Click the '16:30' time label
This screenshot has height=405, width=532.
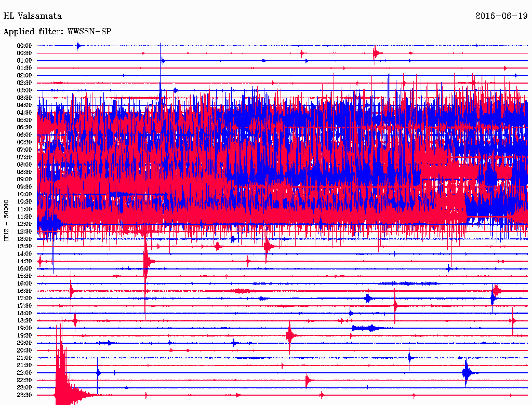tap(24, 291)
